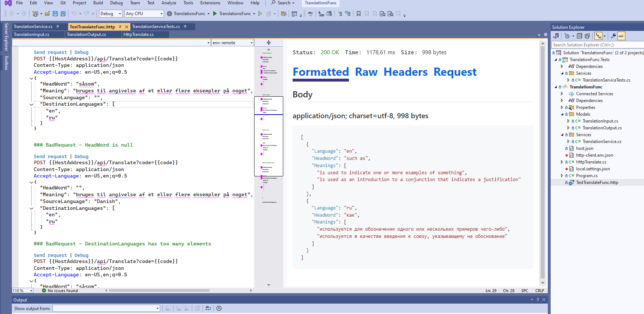
Task: Click the timestamp clock icon in the Output panel
Action: pos(219,308)
